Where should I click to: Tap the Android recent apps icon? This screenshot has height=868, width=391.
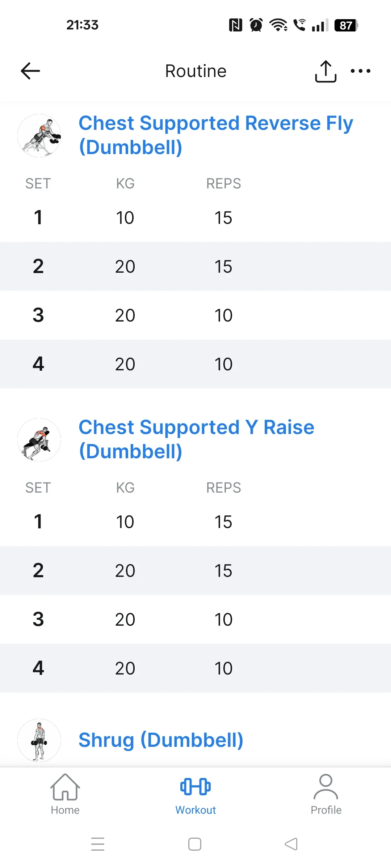pos(98,844)
